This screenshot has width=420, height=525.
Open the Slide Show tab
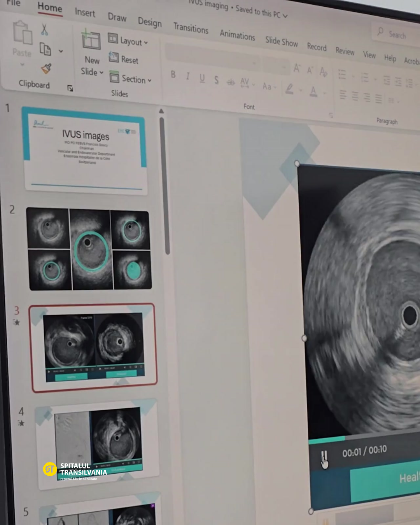point(281,41)
